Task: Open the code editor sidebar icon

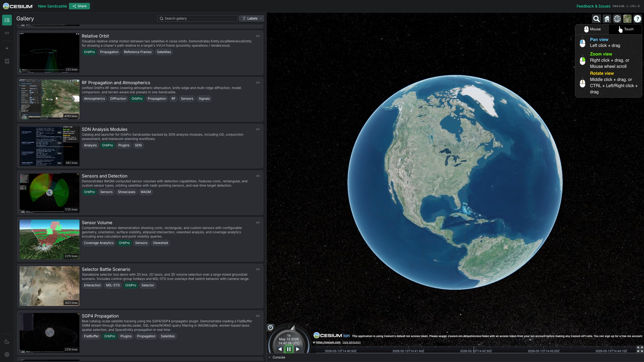Action: 7,33
